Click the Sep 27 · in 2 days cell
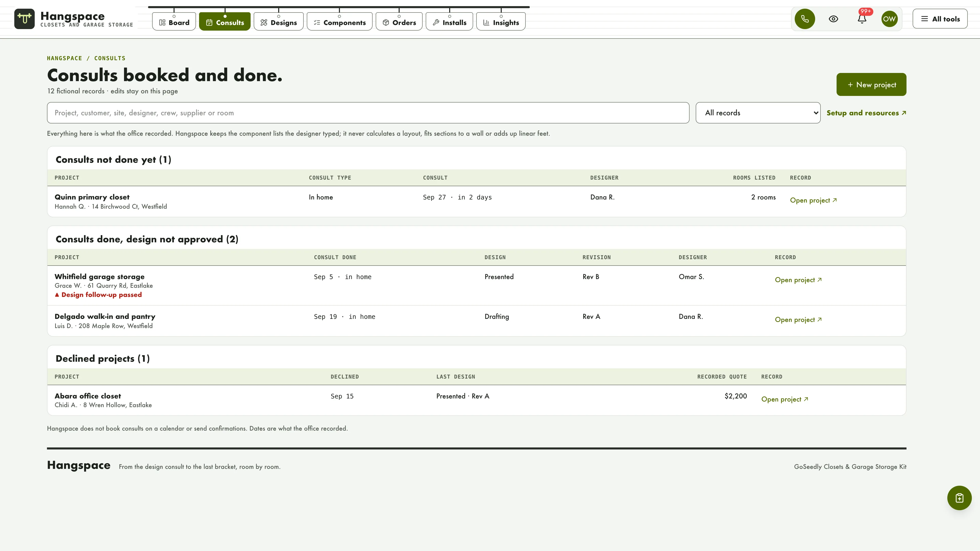 coord(457,197)
